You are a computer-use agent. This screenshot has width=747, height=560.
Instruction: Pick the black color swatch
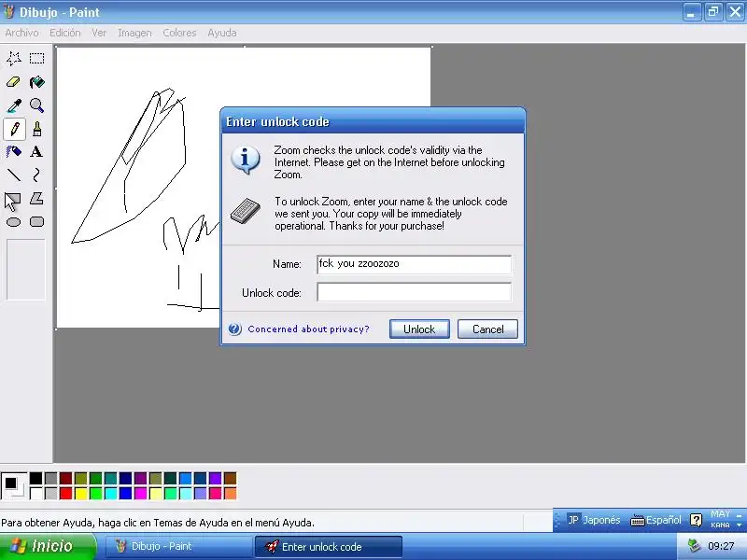click(36, 478)
